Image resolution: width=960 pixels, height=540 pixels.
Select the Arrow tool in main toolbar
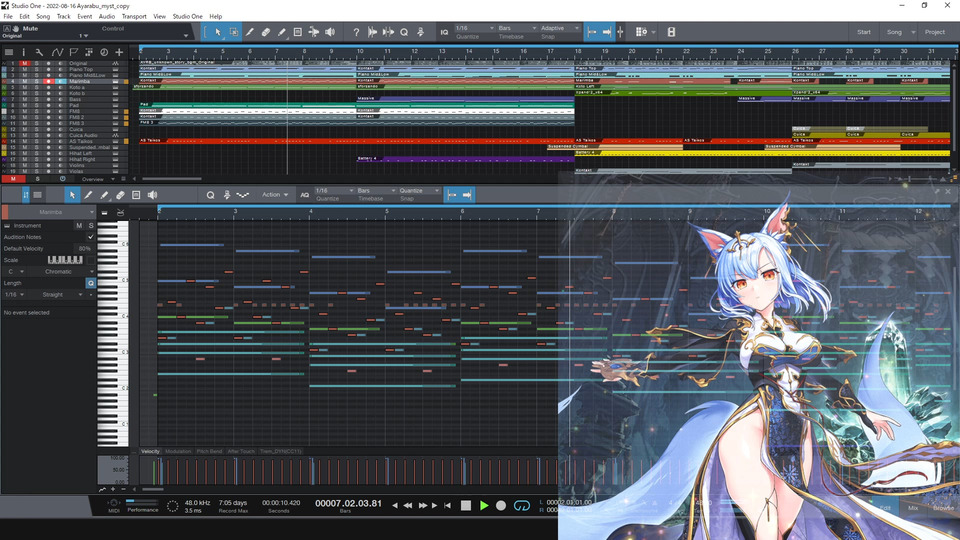pos(218,32)
